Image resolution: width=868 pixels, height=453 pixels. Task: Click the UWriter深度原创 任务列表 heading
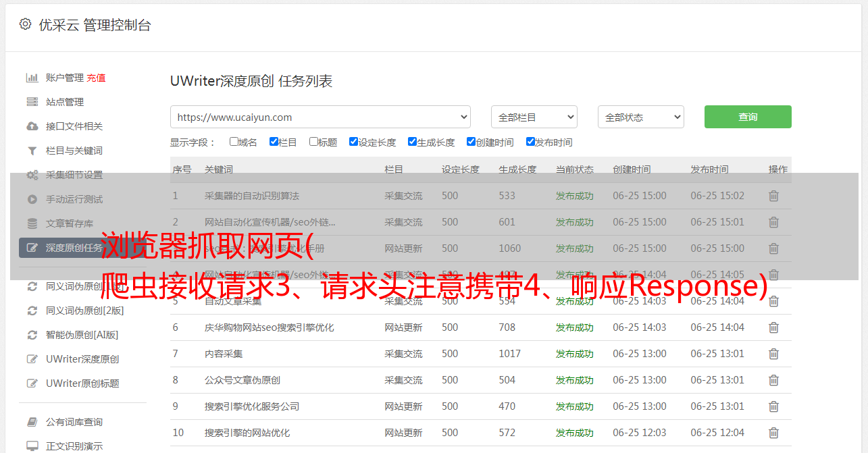tap(251, 81)
